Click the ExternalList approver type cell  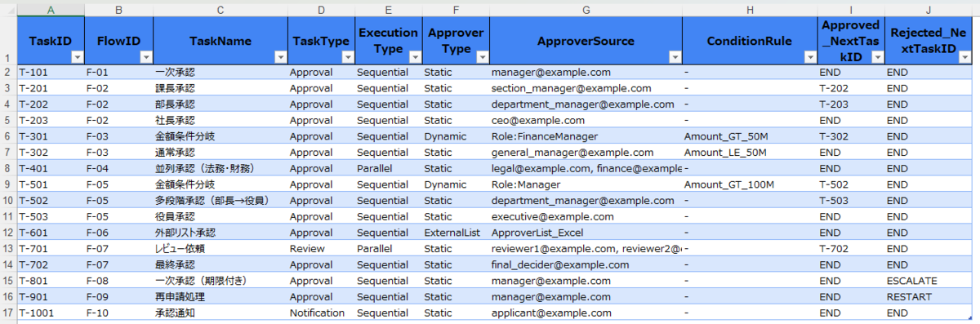(455, 233)
